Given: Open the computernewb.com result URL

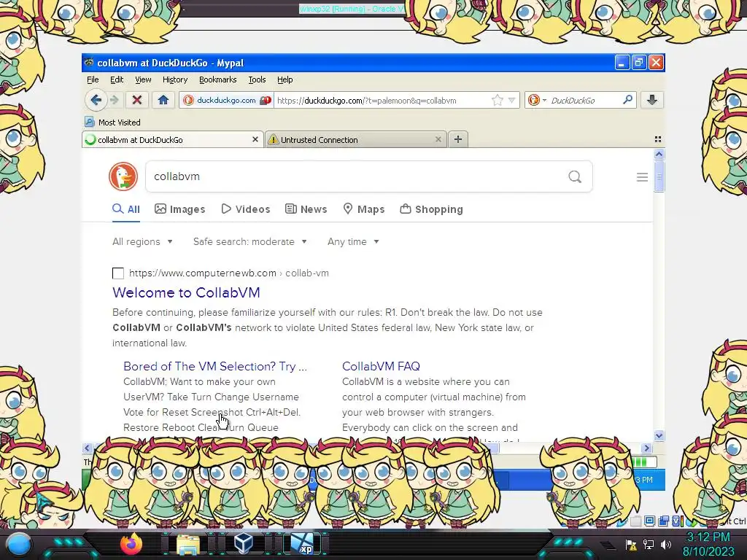Looking at the screenshot, I should click(228, 273).
